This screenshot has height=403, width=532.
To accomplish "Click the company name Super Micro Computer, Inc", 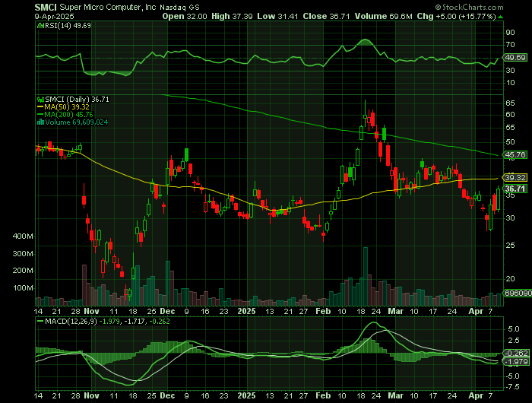I will click(x=108, y=7).
